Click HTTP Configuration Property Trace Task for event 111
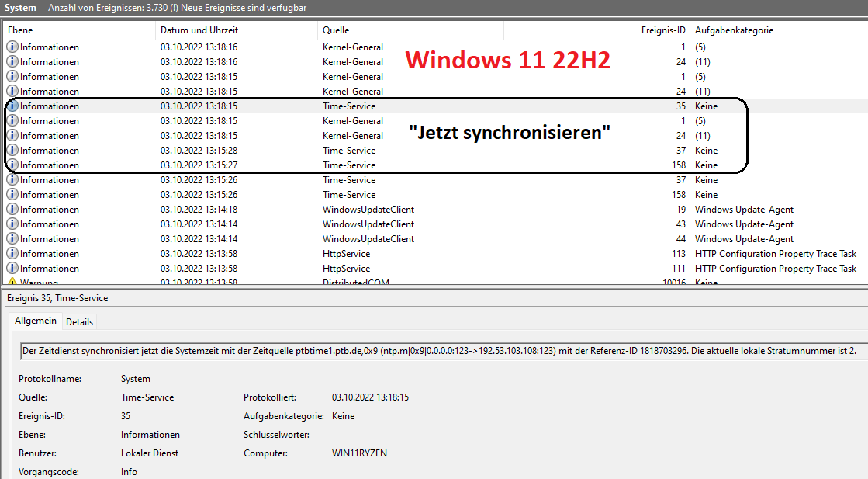Image resolution: width=868 pixels, height=479 pixels. 776,269
